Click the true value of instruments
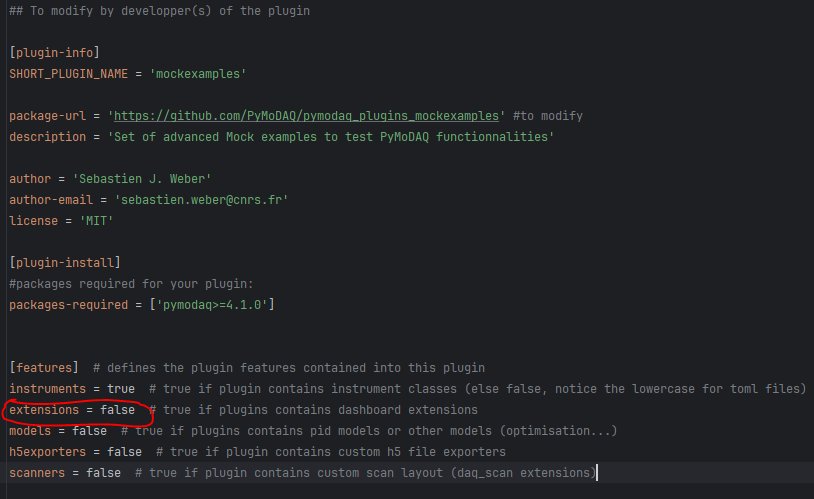The image size is (814, 499). [x=121, y=389]
